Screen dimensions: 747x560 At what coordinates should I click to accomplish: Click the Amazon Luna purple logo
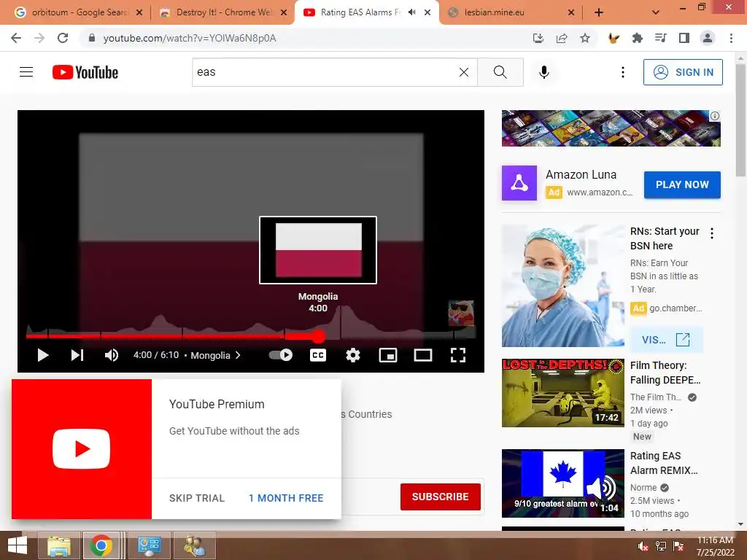(519, 183)
